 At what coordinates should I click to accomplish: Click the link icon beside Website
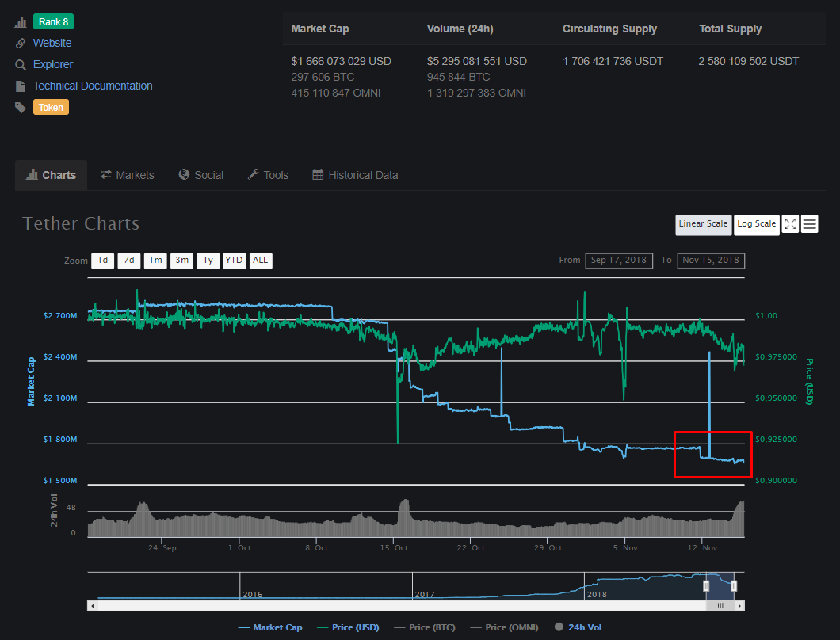[x=21, y=44]
